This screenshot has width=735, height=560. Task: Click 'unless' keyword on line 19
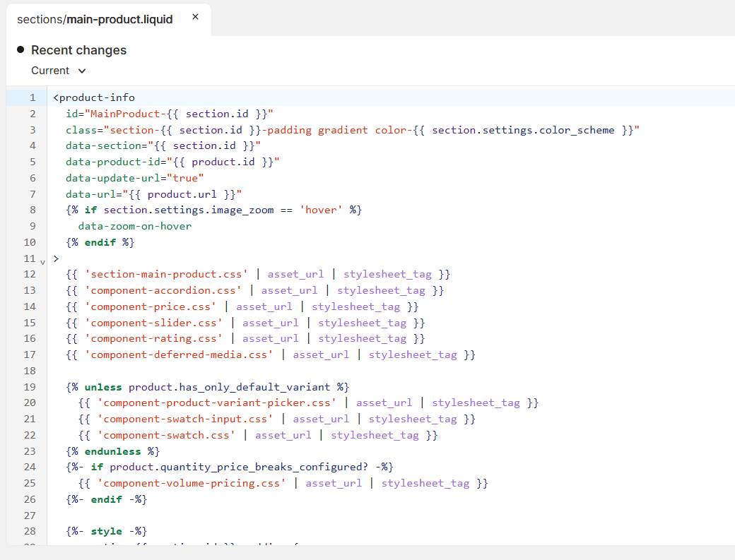103,387
